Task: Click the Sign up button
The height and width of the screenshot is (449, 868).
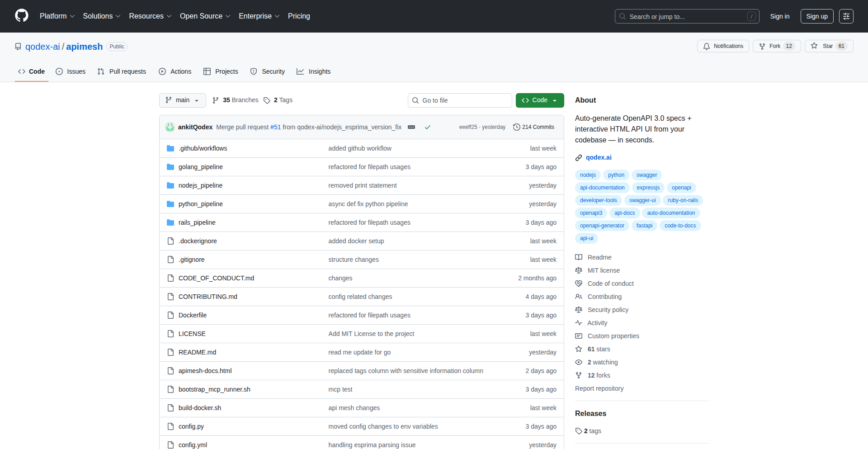Action: pos(816,16)
